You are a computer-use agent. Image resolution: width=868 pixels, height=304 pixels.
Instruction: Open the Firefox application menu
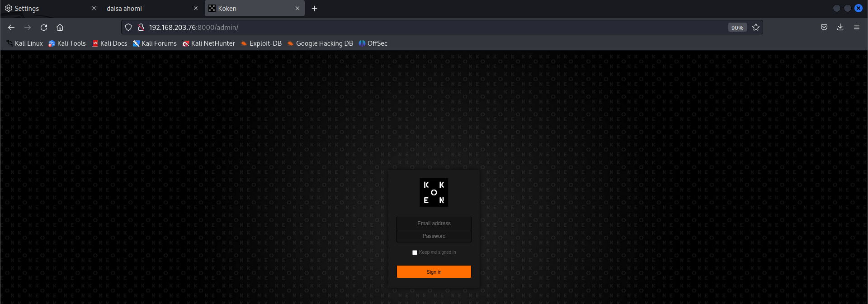click(x=857, y=28)
